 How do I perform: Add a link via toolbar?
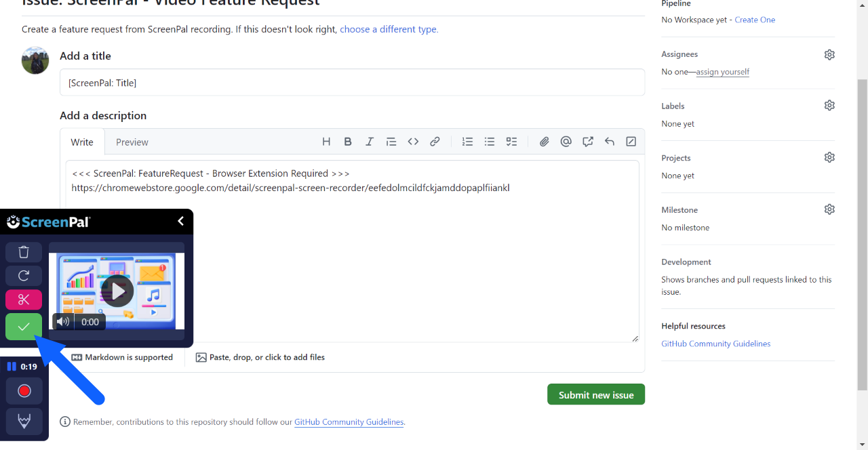[435, 142]
